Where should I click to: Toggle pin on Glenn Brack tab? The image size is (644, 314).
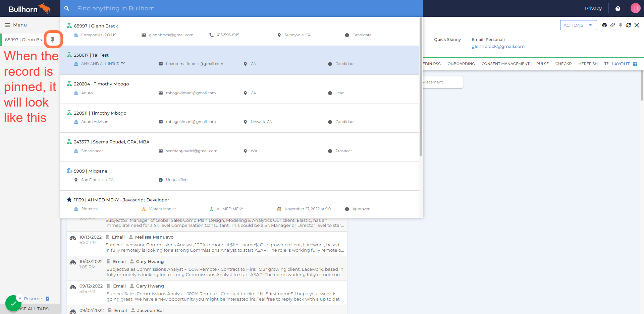coord(53,40)
